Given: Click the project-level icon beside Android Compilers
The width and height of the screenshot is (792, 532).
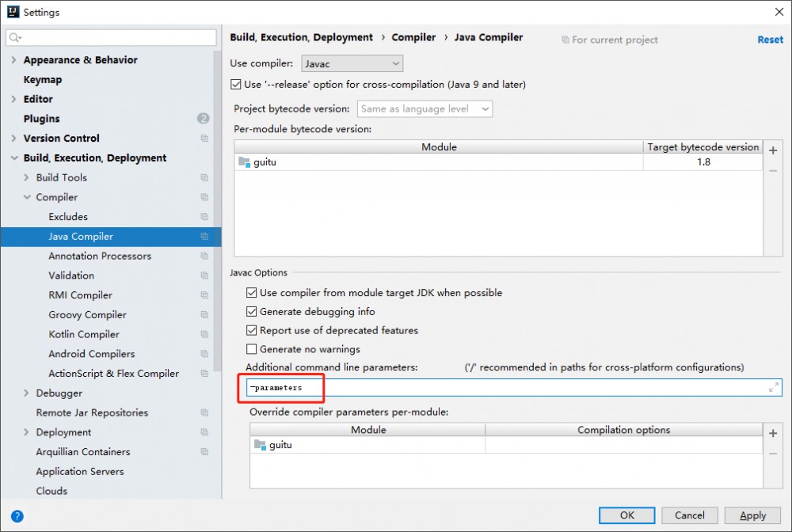Looking at the screenshot, I should (x=204, y=354).
